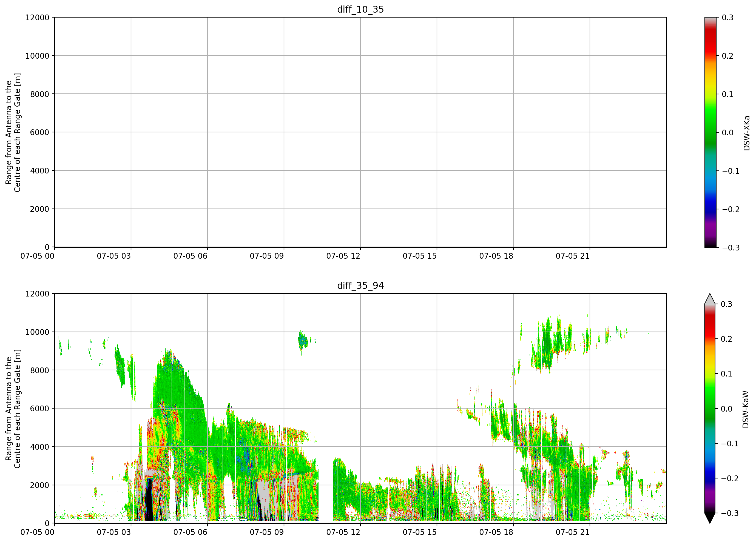This screenshot has width=756, height=542.
Task: Click 12000 y-tick on diff_35_94 plot
Action: (x=37, y=294)
